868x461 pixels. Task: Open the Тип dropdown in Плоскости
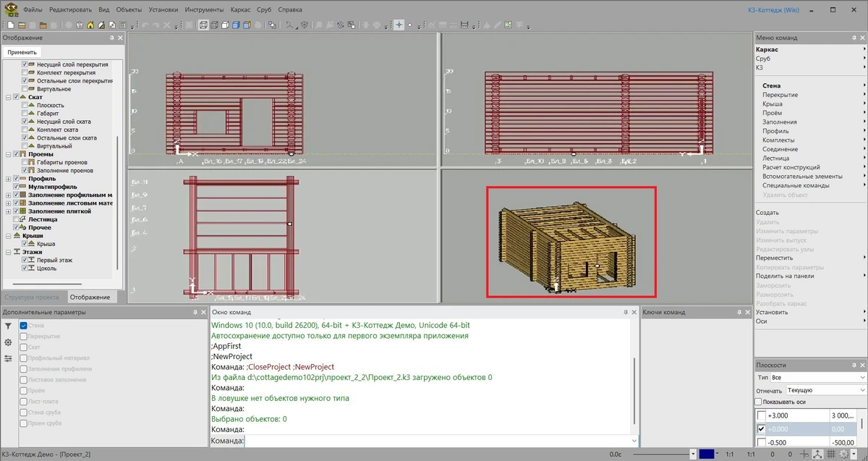coord(817,378)
